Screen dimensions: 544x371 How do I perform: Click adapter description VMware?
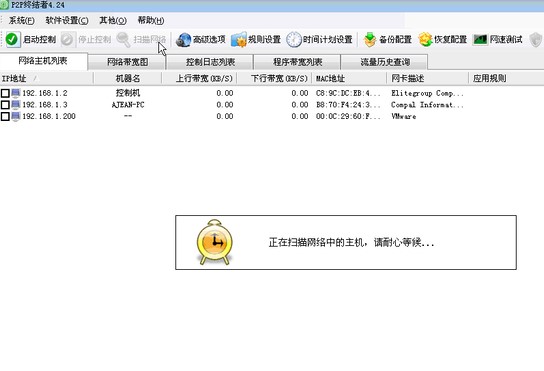403,116
